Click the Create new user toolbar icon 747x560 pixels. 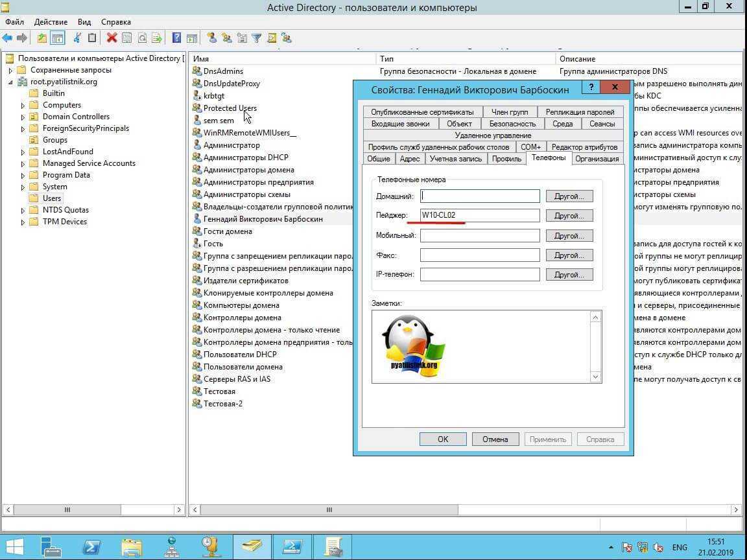tap(211, 38)
